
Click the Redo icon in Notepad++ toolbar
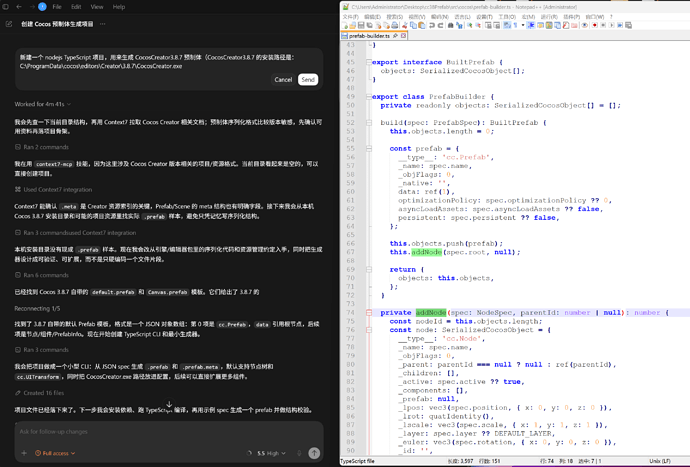[440, 26]
